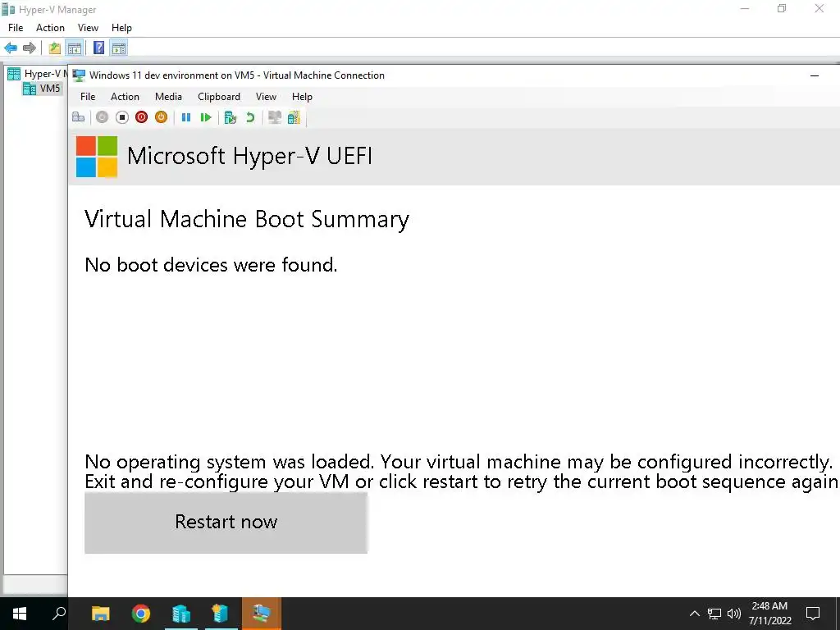The width and height of the screenshot is (840, 630).
Task: Toggle Show/Hide Console Tree icon
Action: [x=74, y=48]
